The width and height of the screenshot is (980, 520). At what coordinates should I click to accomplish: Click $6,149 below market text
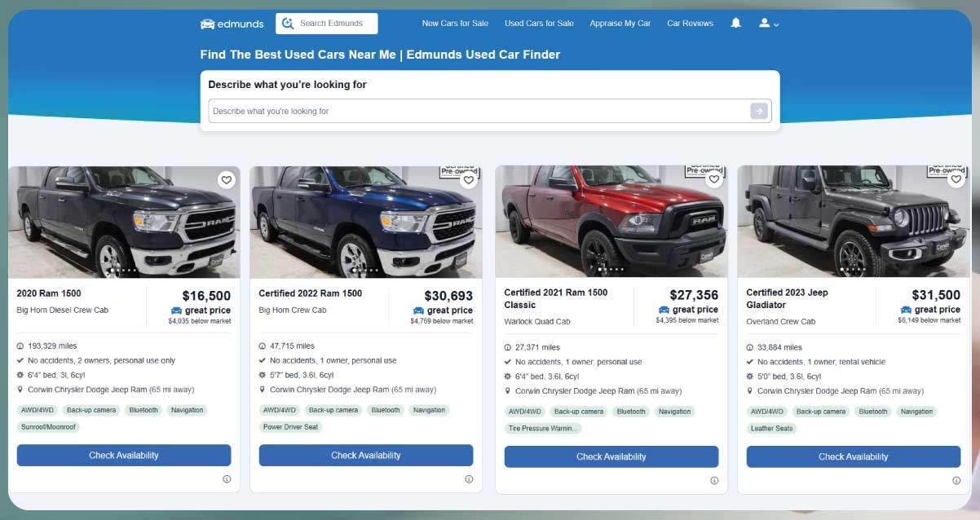click(x=929, y=320)
